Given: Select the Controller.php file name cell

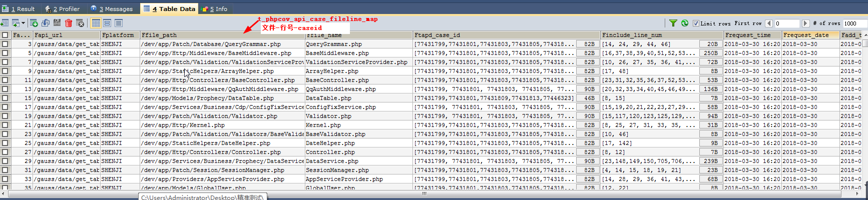Looking at the screenshot, I should coord(359,152).
